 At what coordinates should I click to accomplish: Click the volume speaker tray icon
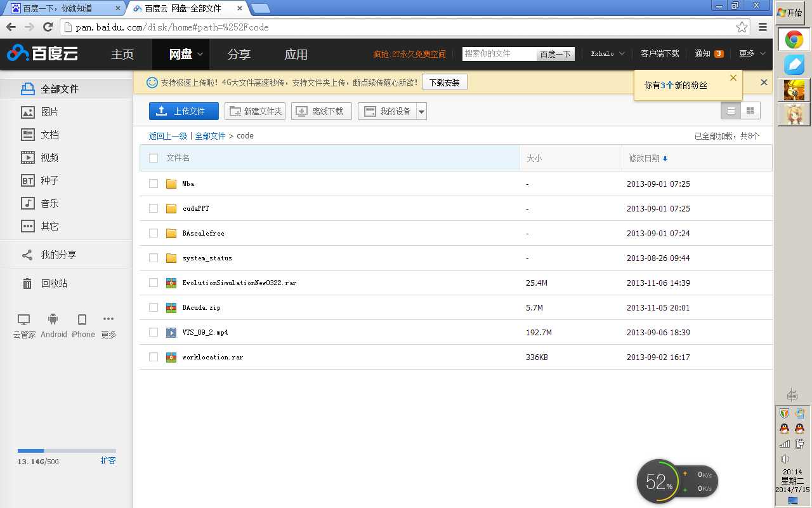(x=785, y=459)
